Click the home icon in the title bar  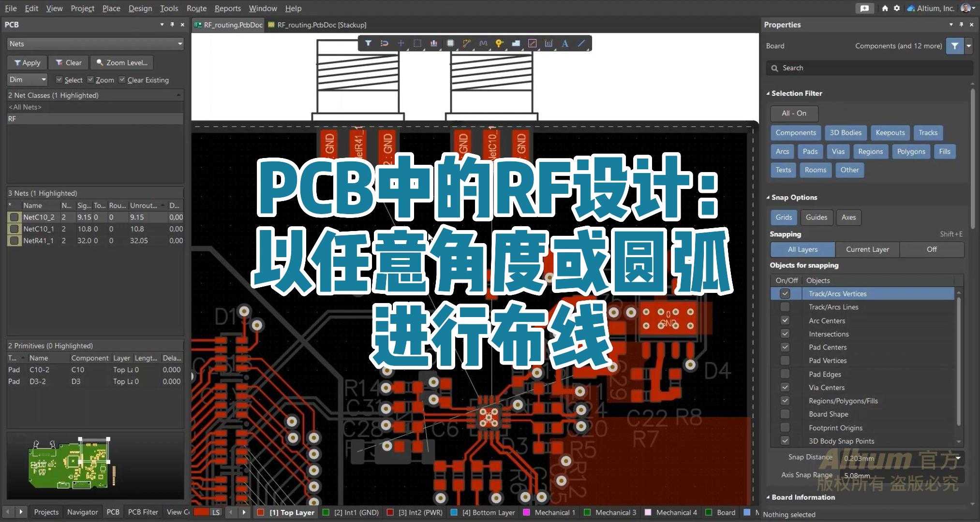pyautogui.click(x=885, y=8)
